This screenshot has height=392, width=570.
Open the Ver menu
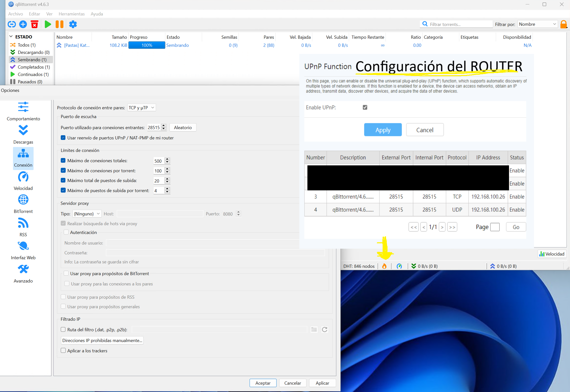point(49,14)
